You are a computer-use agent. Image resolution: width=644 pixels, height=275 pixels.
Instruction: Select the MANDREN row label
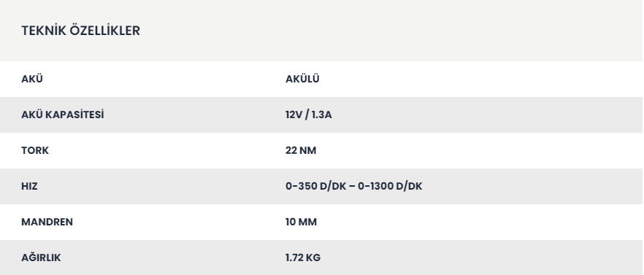(x=47, y=222)
